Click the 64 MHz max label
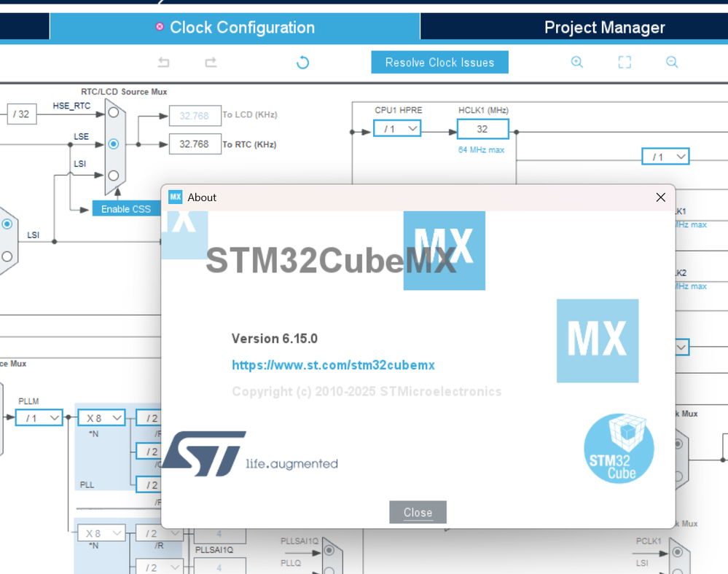 click(481, 150)
